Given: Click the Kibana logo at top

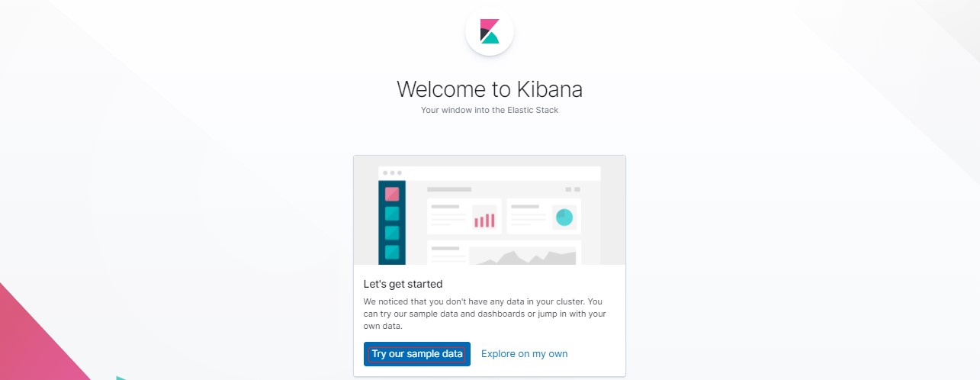Looking at the screenshot, I should (489, 31).
